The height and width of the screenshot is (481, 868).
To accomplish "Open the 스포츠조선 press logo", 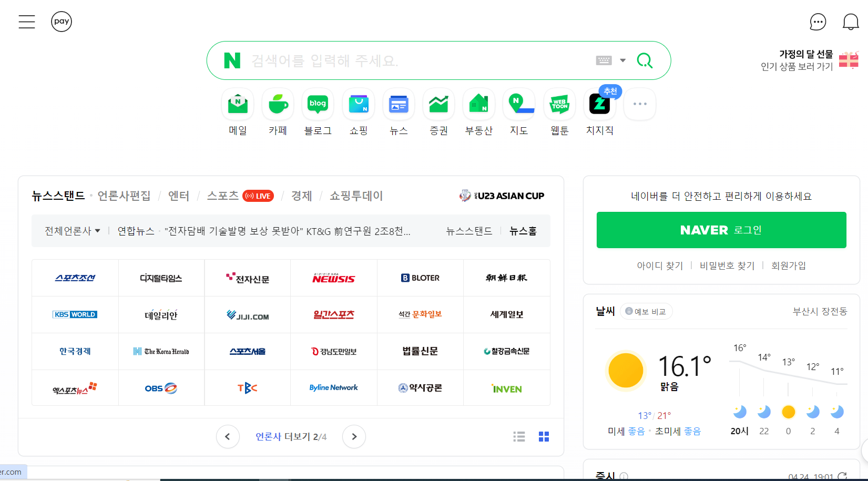I will pos(75,278).
